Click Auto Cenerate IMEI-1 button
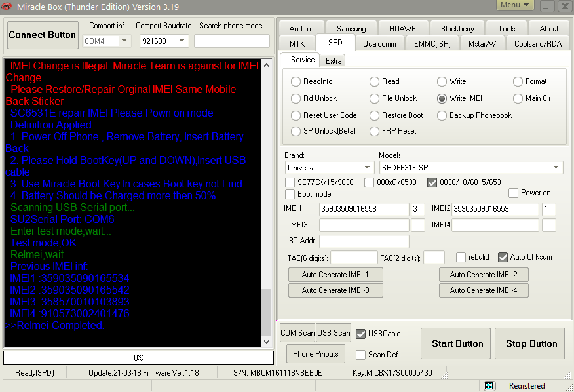The image size is (574, 392). [335, 275]
